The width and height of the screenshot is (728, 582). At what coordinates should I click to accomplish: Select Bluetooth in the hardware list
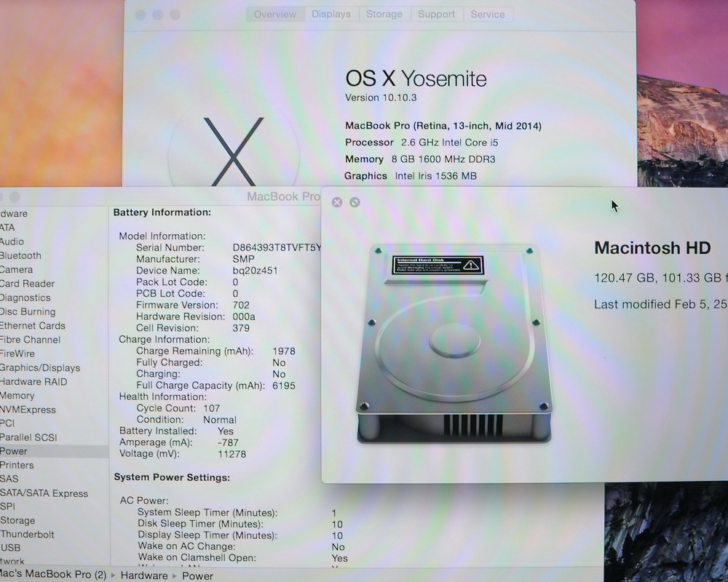click(20, 256)
